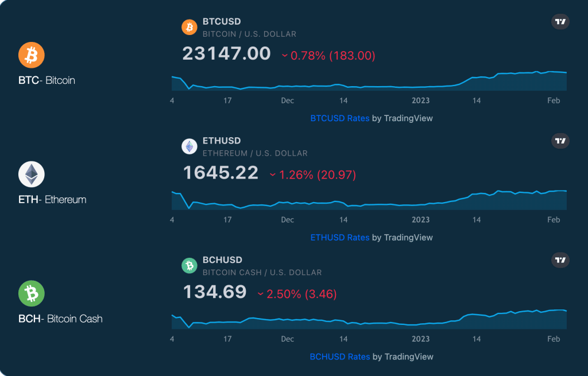Image resolution: width=588 pixels, height=376 pixels.
Task: Click the Bitcoin Cash price 134.69
Action: 215,292
